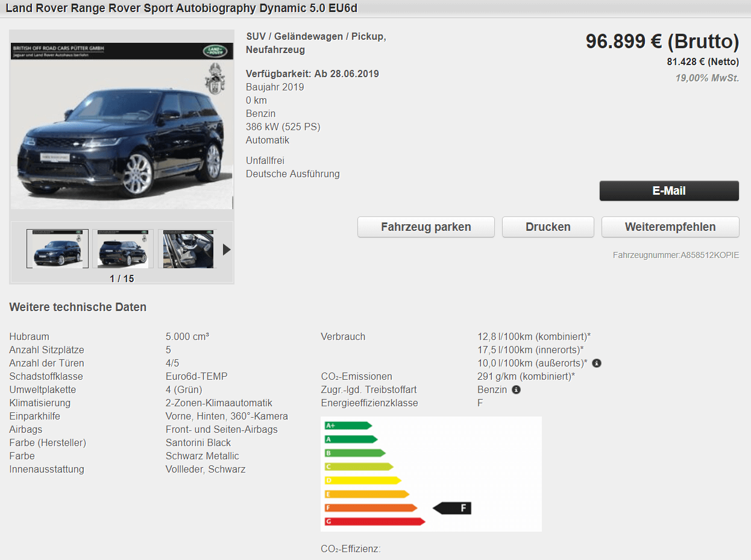Send an E-Mail to the dealer

coord(669,191)
